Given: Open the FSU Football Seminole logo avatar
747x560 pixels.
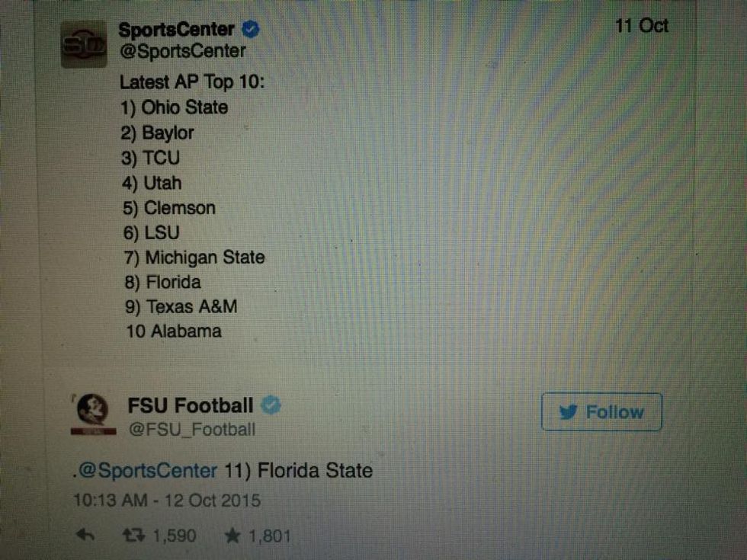Looking at the screenshot, I should tap(93, 414).
